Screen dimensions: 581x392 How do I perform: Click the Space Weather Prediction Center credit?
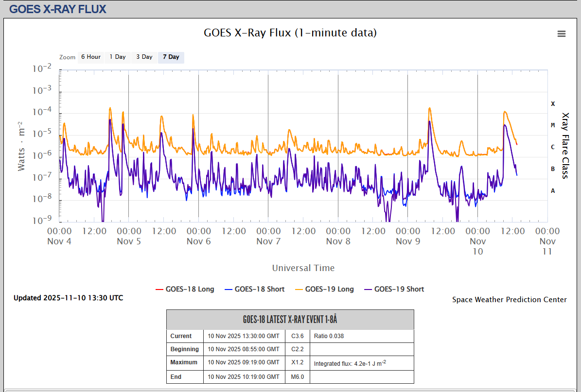tap(509, 300)
